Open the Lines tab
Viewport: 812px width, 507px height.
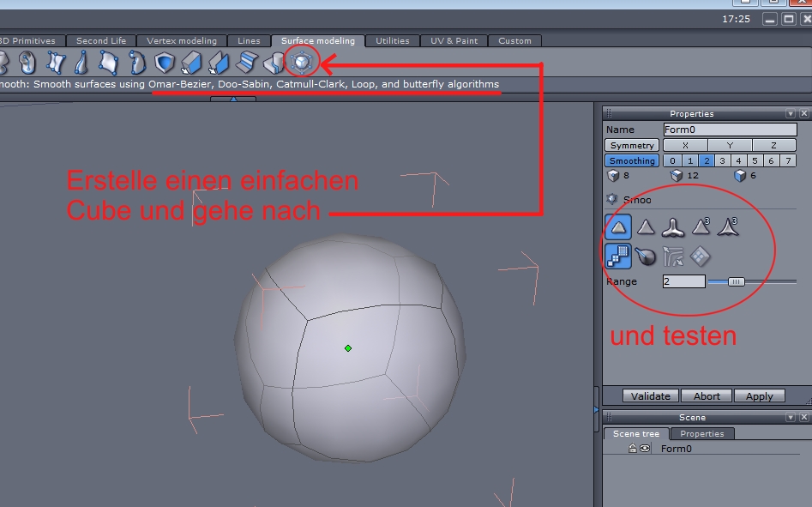(249, 41)
